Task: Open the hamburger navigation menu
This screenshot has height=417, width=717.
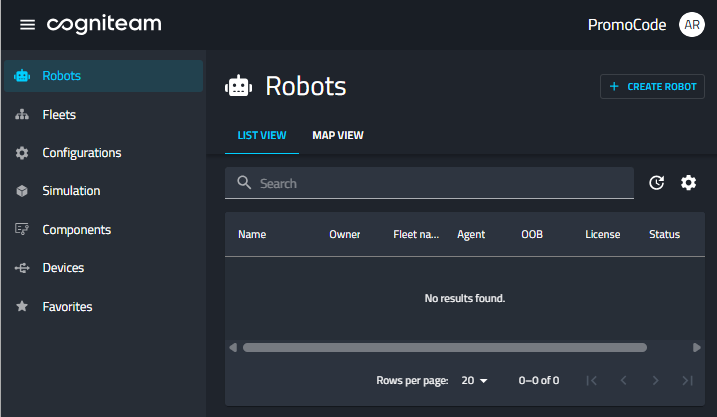Action: [27, 25]
